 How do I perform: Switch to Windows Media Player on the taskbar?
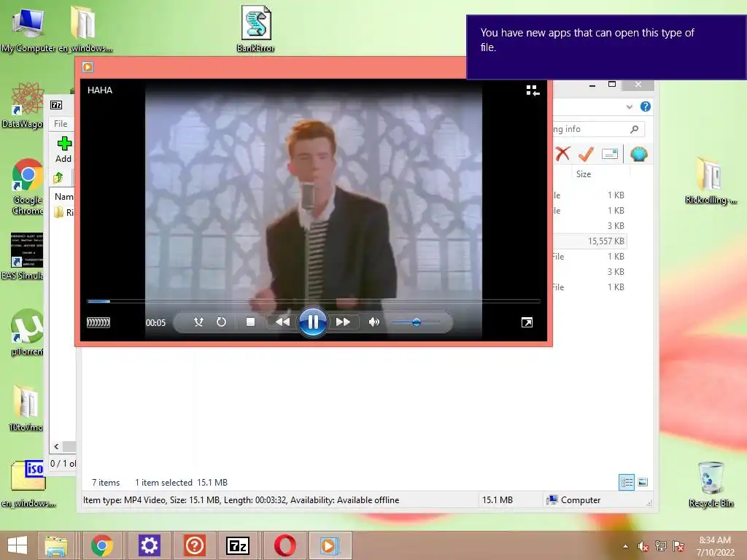[329, 545]
